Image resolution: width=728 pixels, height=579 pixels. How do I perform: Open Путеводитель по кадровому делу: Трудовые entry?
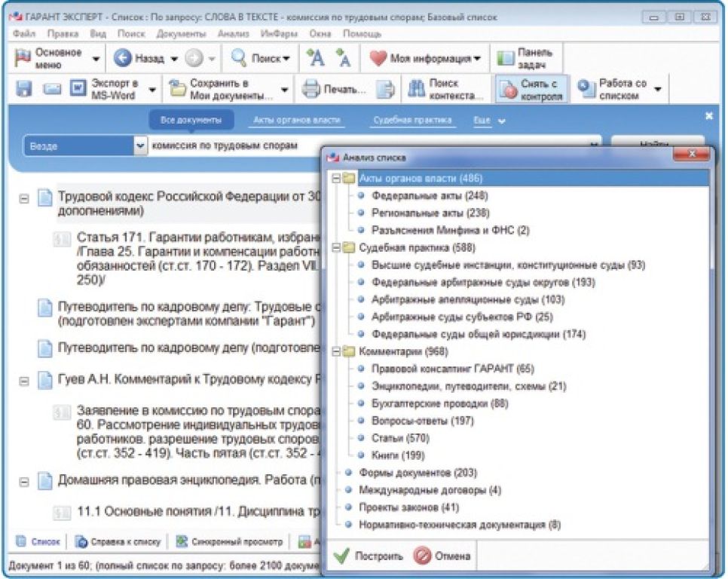point(189,314)
